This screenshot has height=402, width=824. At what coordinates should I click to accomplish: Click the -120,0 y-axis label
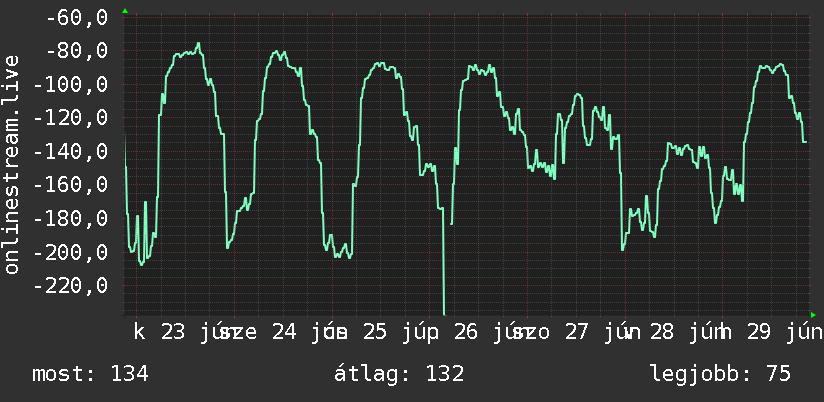click(71, 118)
